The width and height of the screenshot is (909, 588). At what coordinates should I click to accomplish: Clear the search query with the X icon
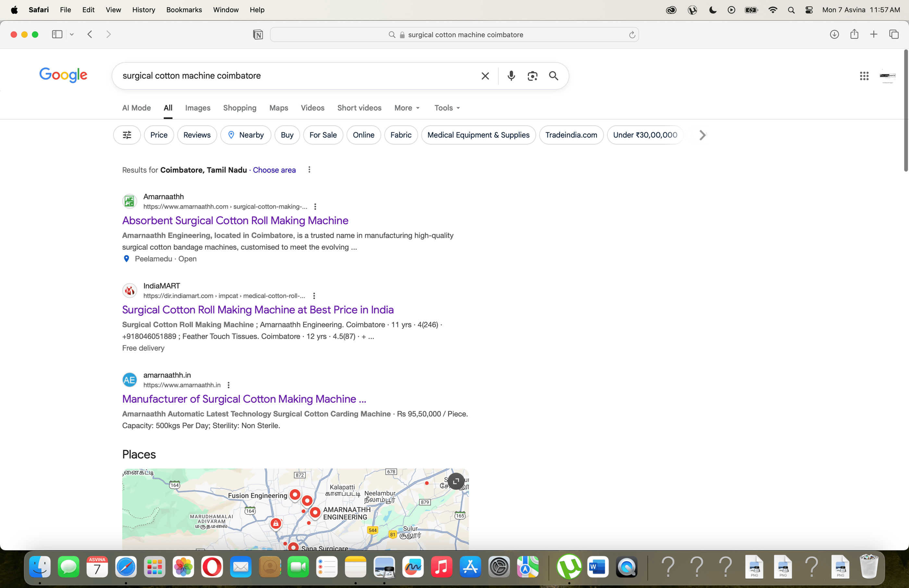(x=485, y=76)
